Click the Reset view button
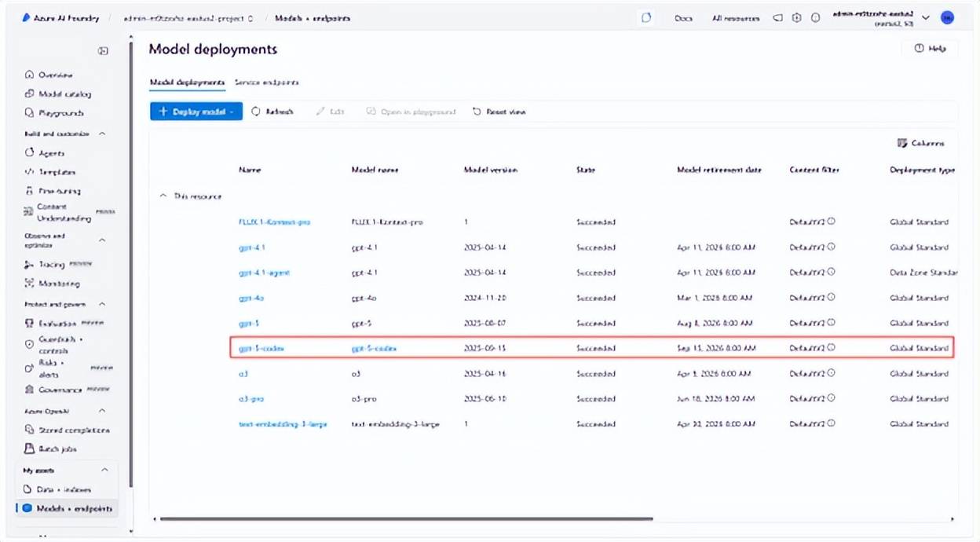The image size is (980, 542). tap(499, 112)
